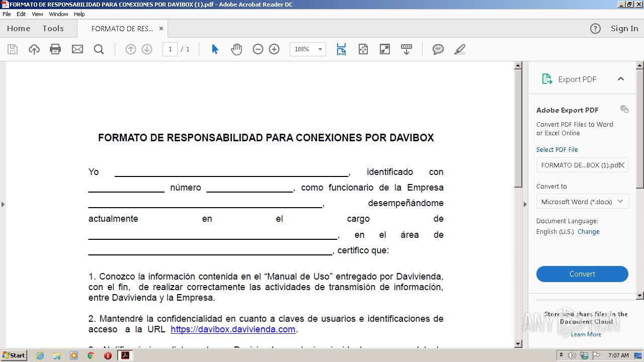The width and height of the screenshot is (644, 362).
Task: Send file by email envelope icon
Action: coord(77,49)
